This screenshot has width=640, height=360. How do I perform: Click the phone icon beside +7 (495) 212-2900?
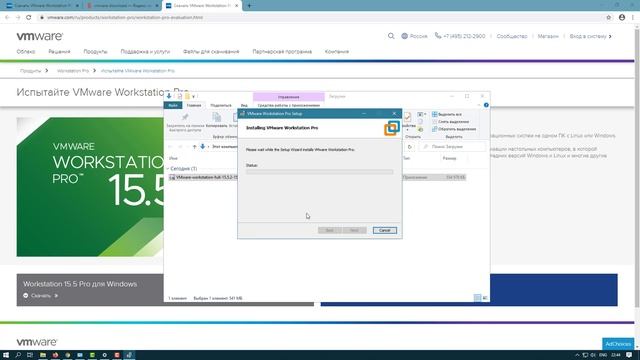[438, 36]
